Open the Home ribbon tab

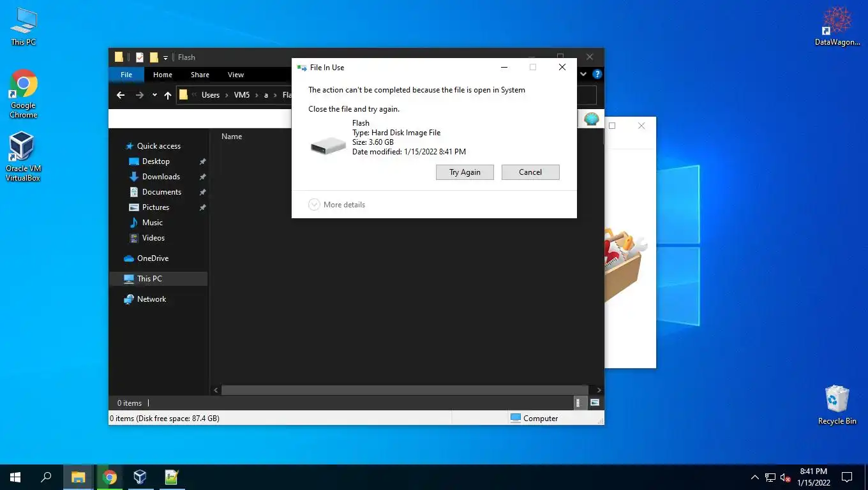(x=163, y=75)
